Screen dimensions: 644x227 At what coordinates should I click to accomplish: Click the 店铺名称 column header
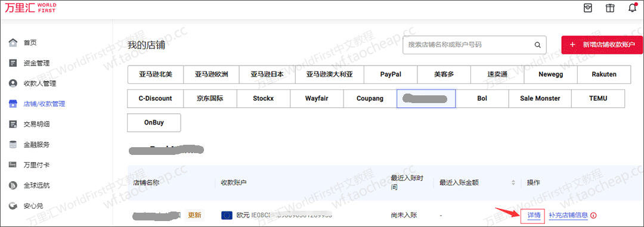[x=146, y=182]
